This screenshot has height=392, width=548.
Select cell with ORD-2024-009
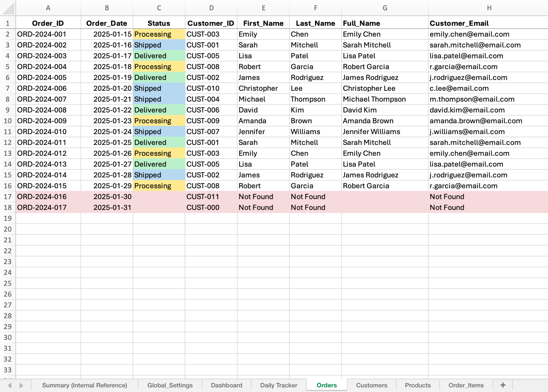42,121
